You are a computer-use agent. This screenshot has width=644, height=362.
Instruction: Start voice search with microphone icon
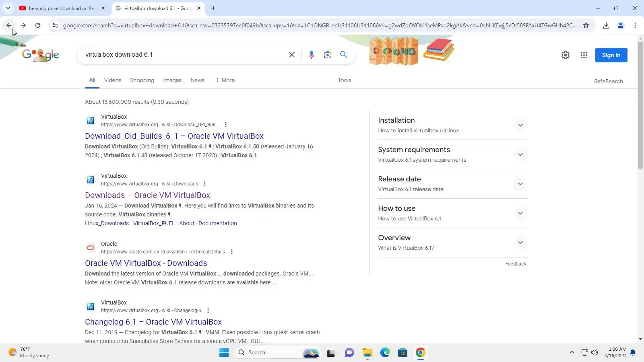312,55
